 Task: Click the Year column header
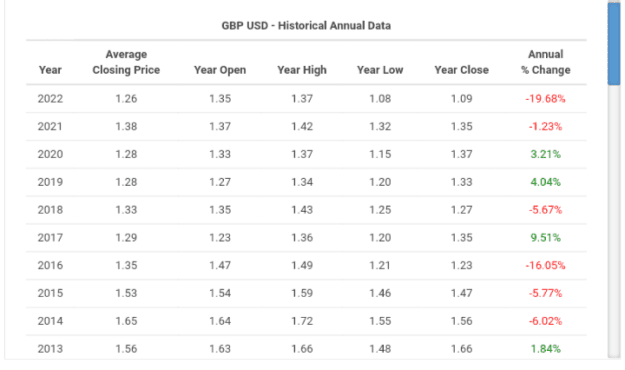tap(50, 70)
